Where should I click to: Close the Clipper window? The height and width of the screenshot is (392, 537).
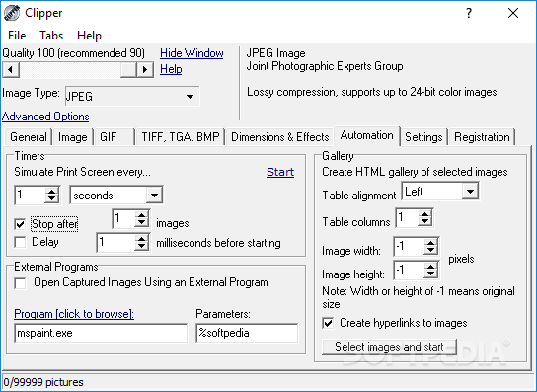coord(513,13)
